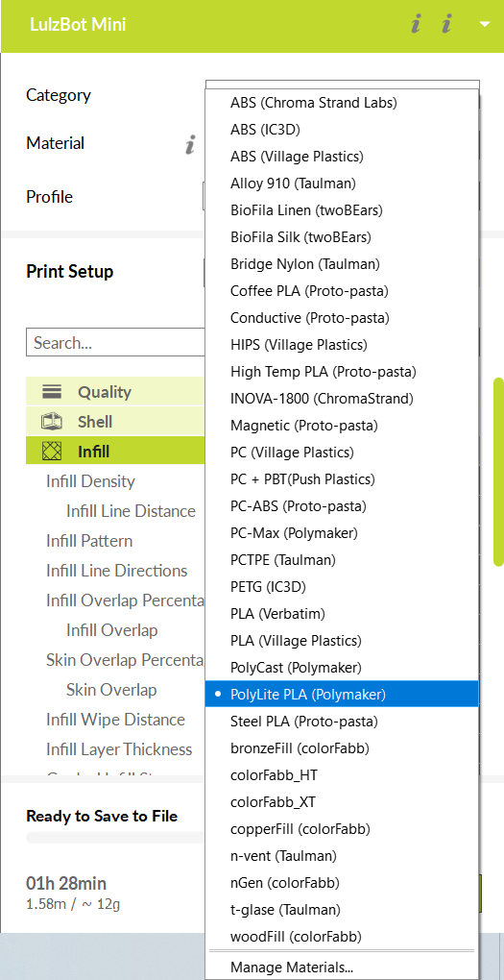Click the Infill category icon

[x=51, y=452]
